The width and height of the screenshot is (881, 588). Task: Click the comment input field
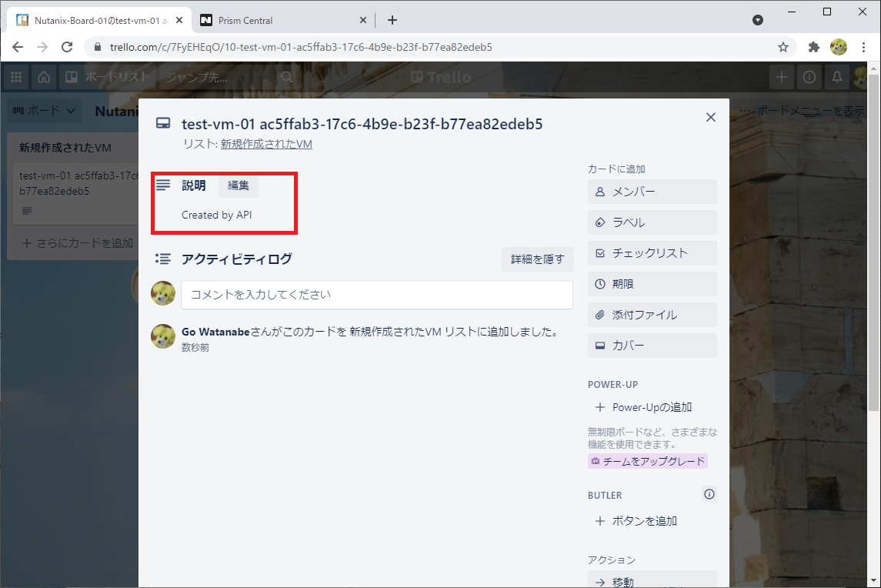(376, 294)
